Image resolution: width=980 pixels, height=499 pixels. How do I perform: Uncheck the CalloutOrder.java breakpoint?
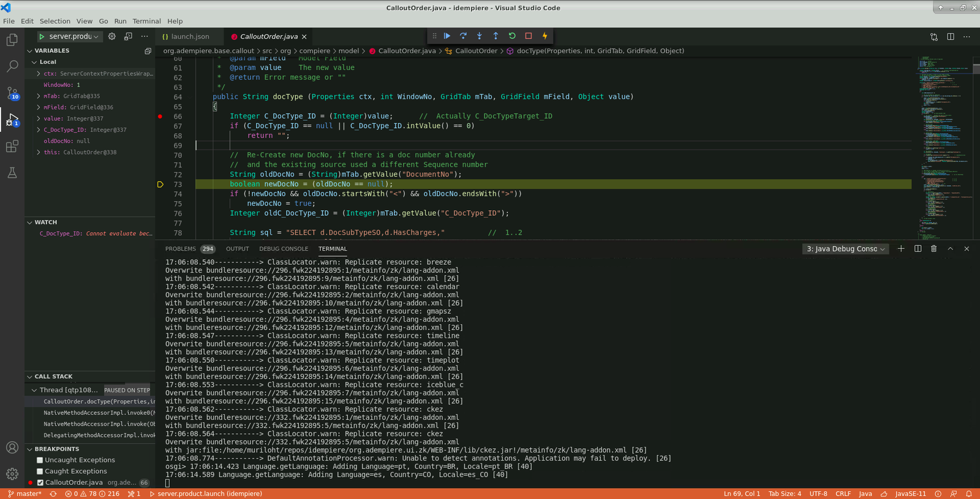click(x=40, y=482)
